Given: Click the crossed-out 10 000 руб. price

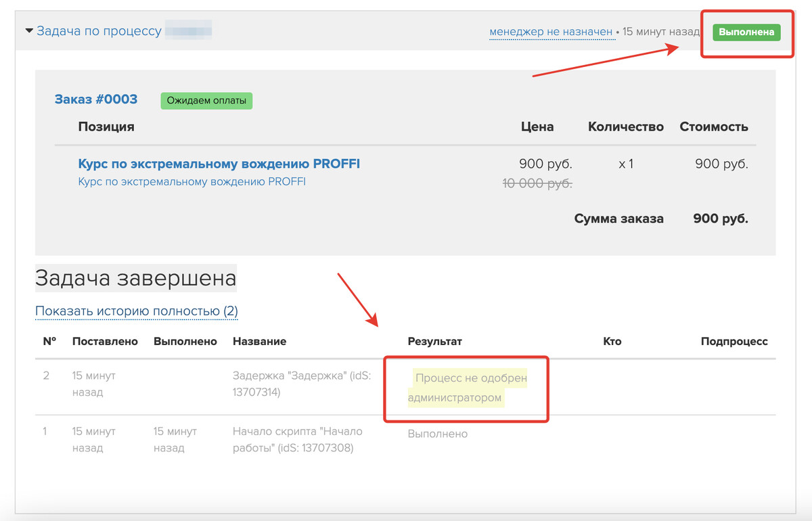Looking at the screenshot, I should [x=537, y=183].
